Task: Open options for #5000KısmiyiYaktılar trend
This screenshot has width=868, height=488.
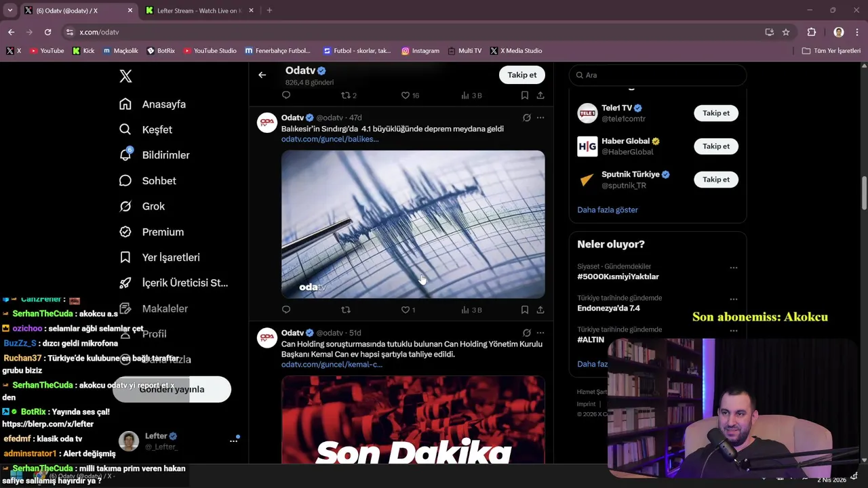Action: (734, 268)
